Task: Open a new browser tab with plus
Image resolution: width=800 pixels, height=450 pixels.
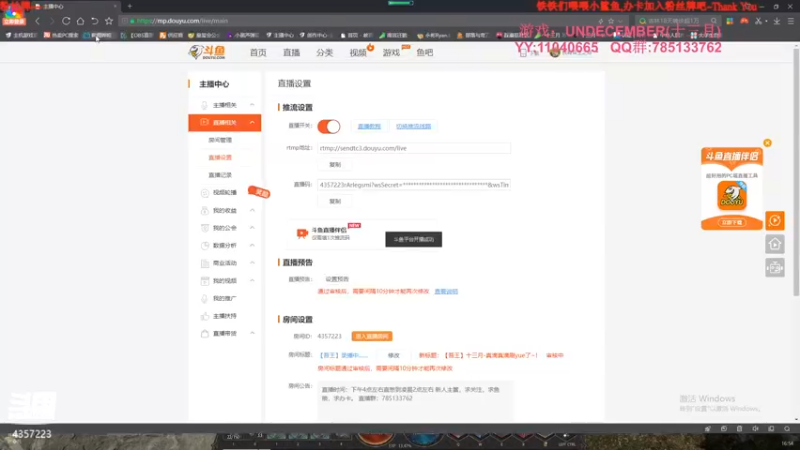Action: pos(130,6)
